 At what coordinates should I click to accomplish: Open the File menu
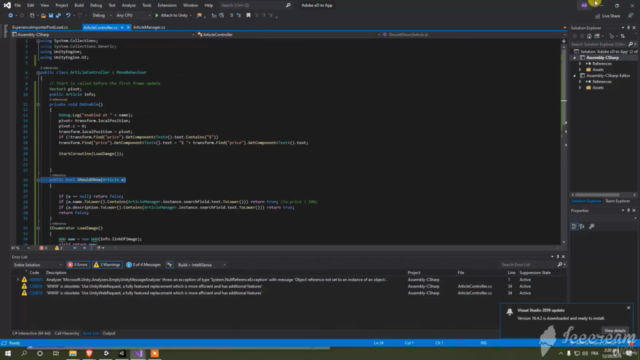click(x=18, y=5)
